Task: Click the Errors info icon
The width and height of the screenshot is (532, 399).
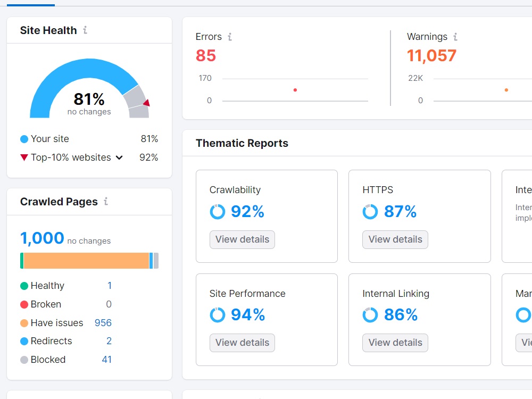Action: click(x=229, y=36)
